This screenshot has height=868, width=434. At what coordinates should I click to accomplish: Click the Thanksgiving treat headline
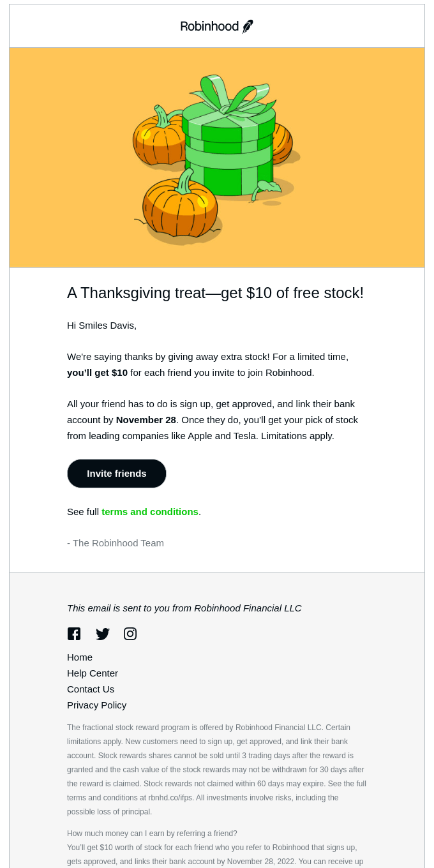pos(215,293)
